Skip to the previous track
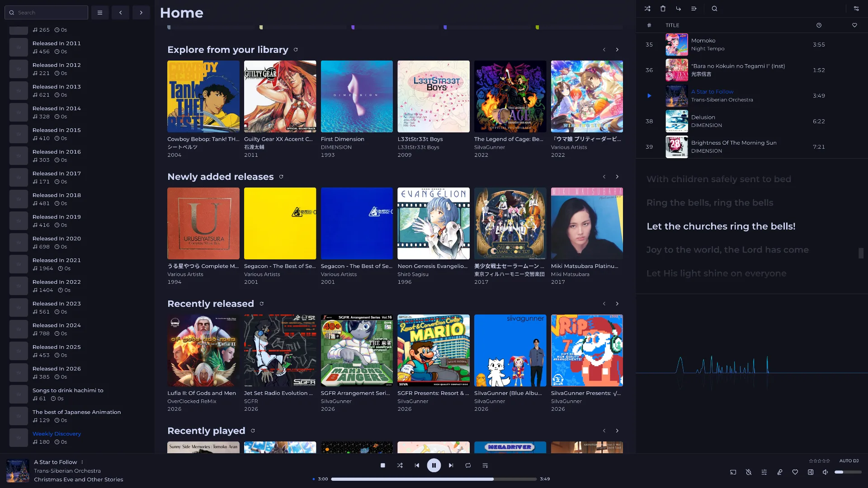 (x=417, y=465)
